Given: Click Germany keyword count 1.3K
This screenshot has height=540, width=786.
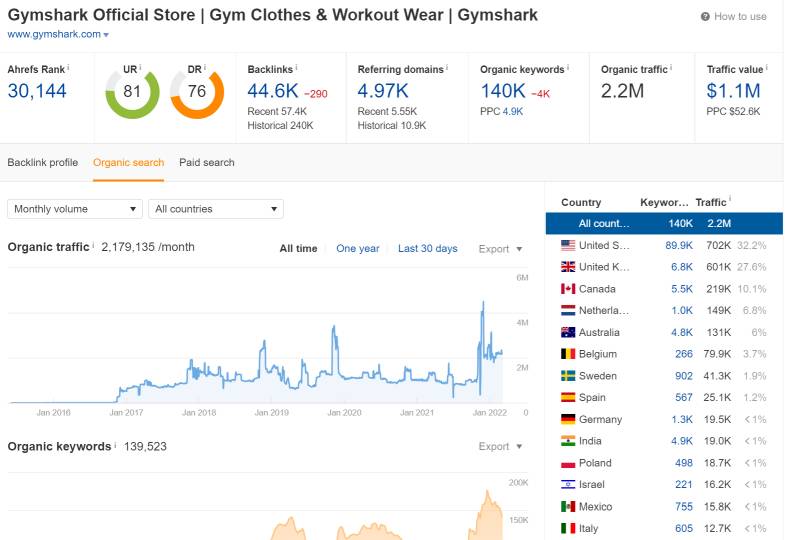Looking at the screenshot, I should (x=682, y=419).
